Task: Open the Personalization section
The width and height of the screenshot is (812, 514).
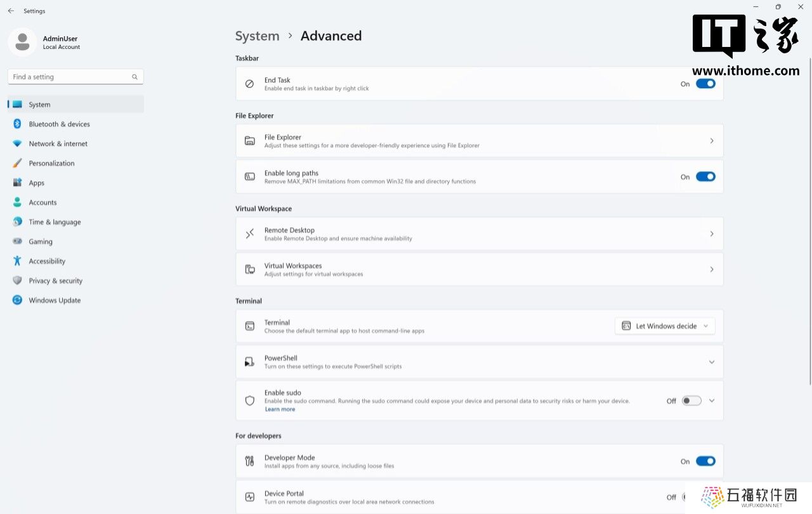Action: tap(75, 163)
